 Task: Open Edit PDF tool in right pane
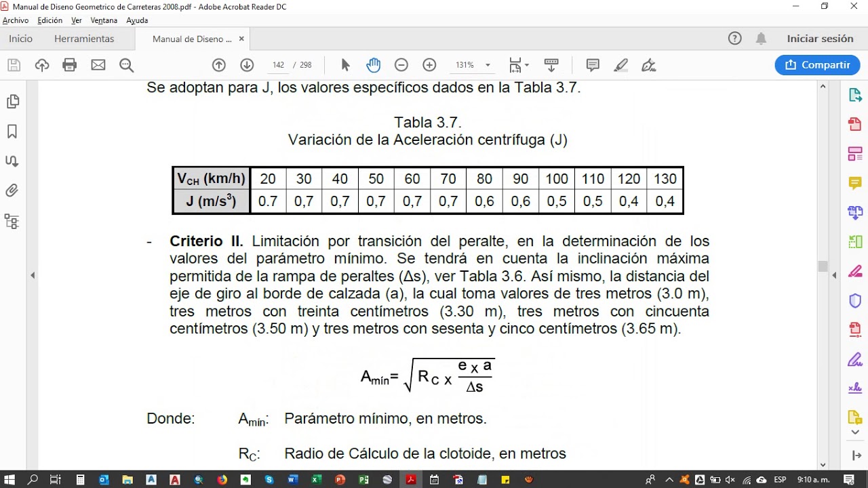(855, 154)
